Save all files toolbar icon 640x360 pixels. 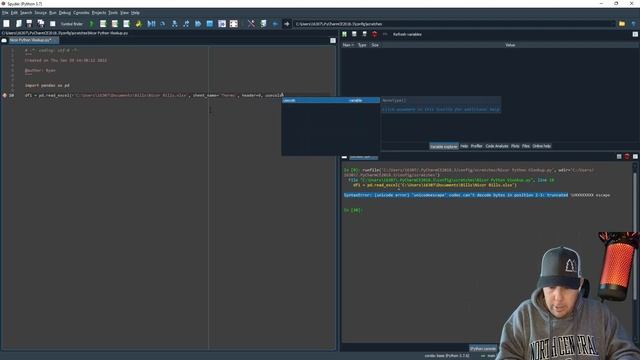[x=41, y=24]
